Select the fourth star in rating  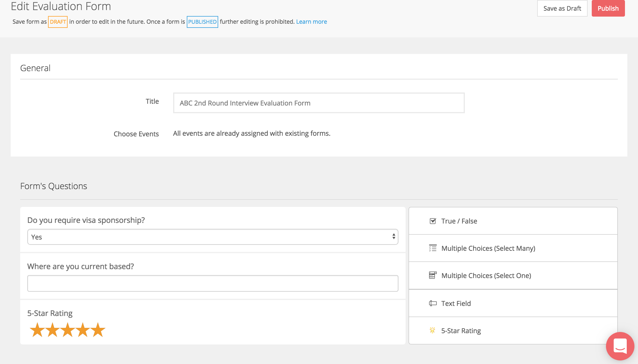click(x=83, y=330)
